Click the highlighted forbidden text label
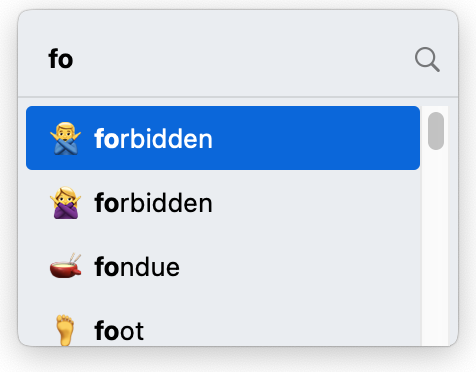The height and width of the screenshot is (372, 476). pos(153,139)
